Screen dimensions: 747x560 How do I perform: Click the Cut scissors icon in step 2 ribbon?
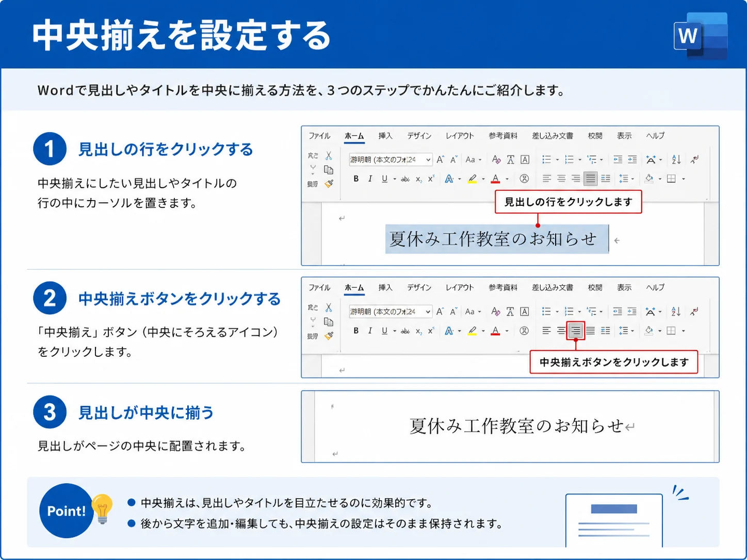329,307
